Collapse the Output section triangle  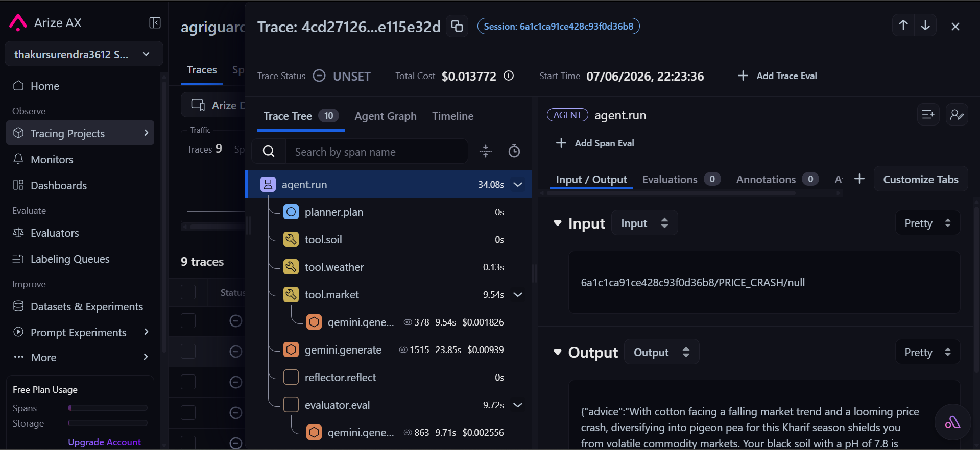pyautogui.click(x=558, y=353)
